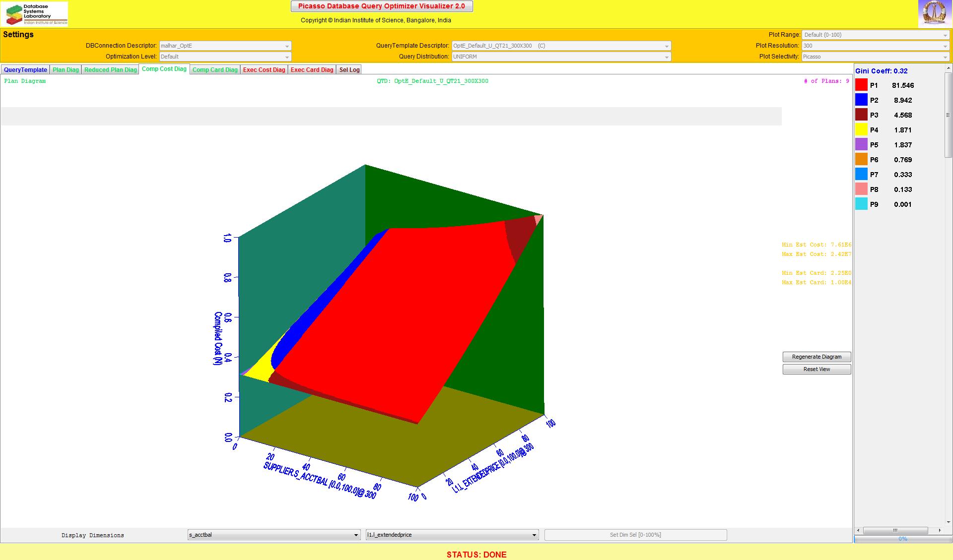Click the orange P6 plan color swatch

coord(861,159)
